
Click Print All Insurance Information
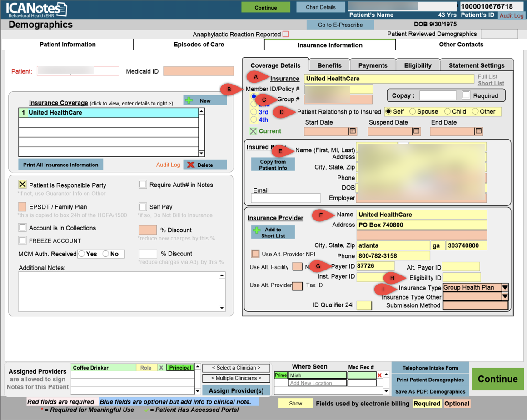click(61, 165)
